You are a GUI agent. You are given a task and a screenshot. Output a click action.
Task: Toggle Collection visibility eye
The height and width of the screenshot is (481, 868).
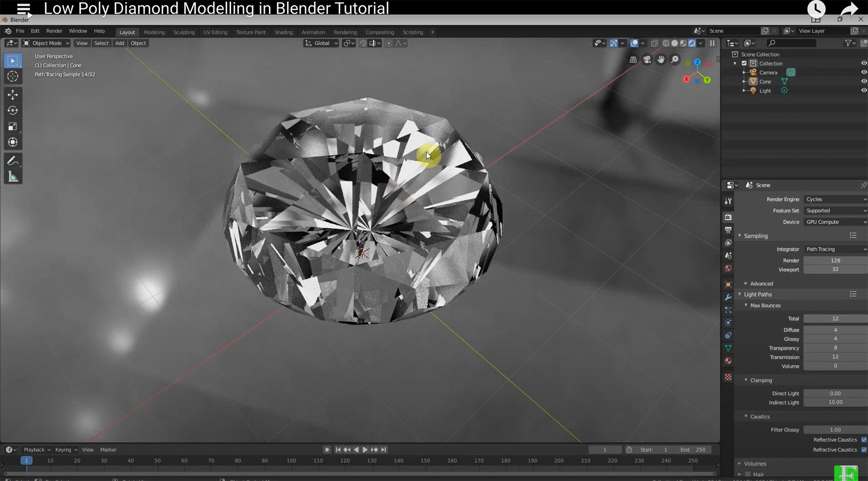click(x=863, y=63)
